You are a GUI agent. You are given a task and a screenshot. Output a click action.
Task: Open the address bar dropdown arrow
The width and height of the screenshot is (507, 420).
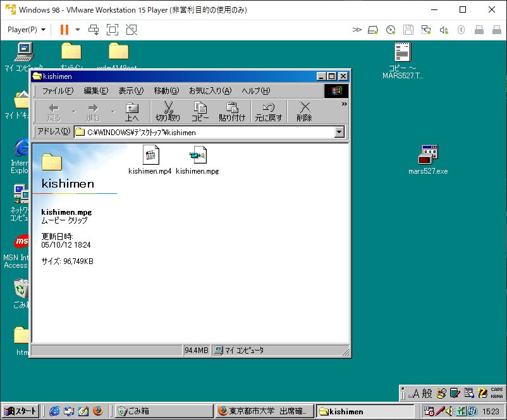339,132
